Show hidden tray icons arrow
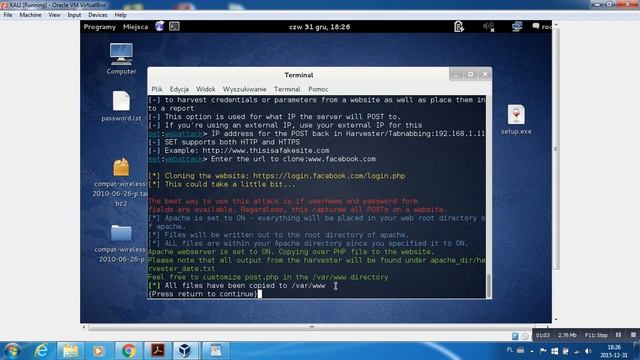Viewport: 640px width, 360px height. click(532, 351)
